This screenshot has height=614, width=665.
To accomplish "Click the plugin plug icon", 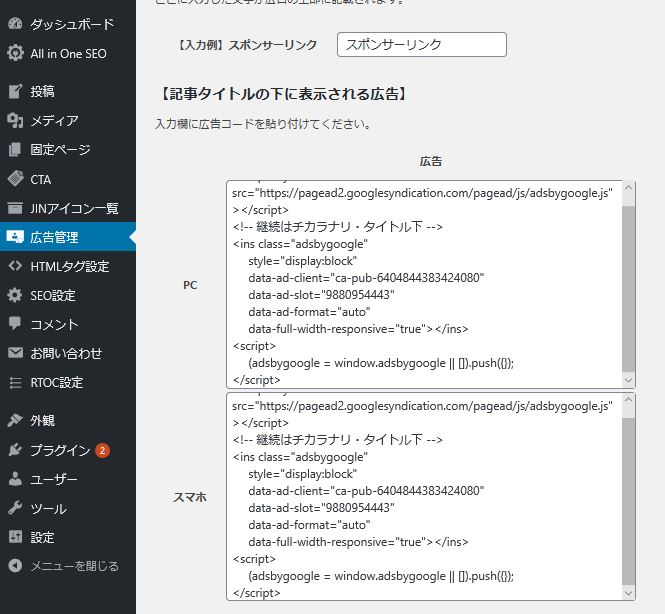I will [x=15, y=449].
